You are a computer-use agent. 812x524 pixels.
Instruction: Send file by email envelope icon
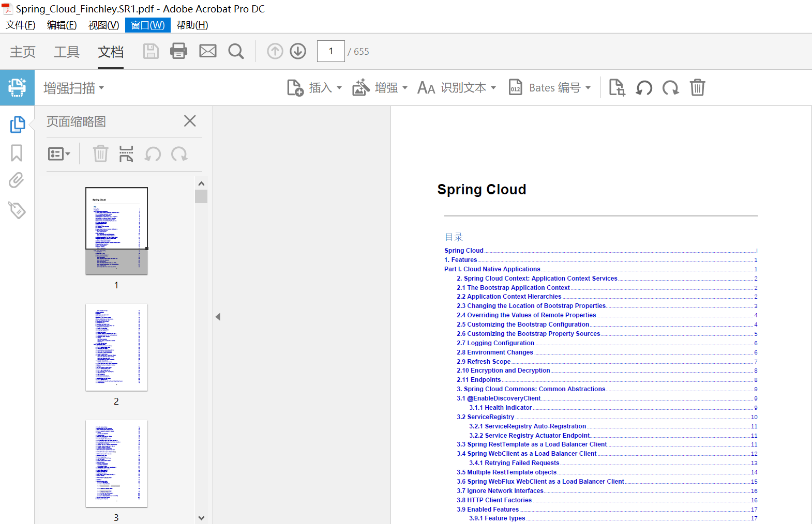tap(208, 51)
